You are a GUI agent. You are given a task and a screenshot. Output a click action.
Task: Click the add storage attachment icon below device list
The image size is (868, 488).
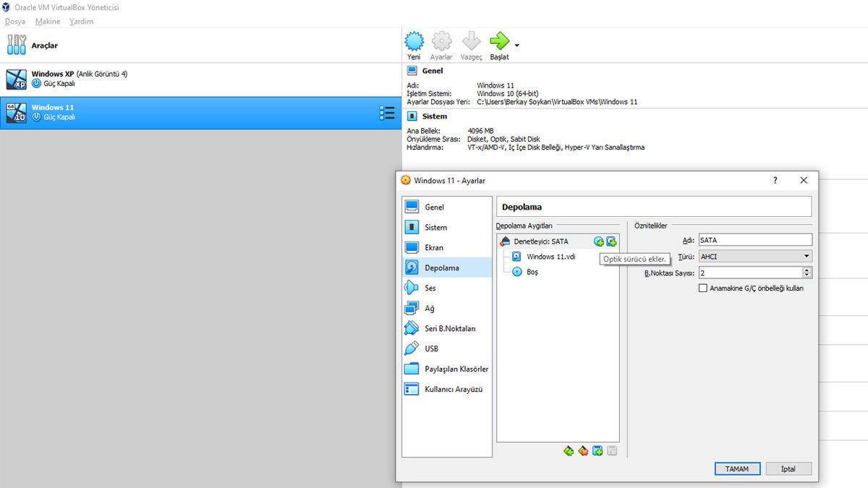point(598,450)
